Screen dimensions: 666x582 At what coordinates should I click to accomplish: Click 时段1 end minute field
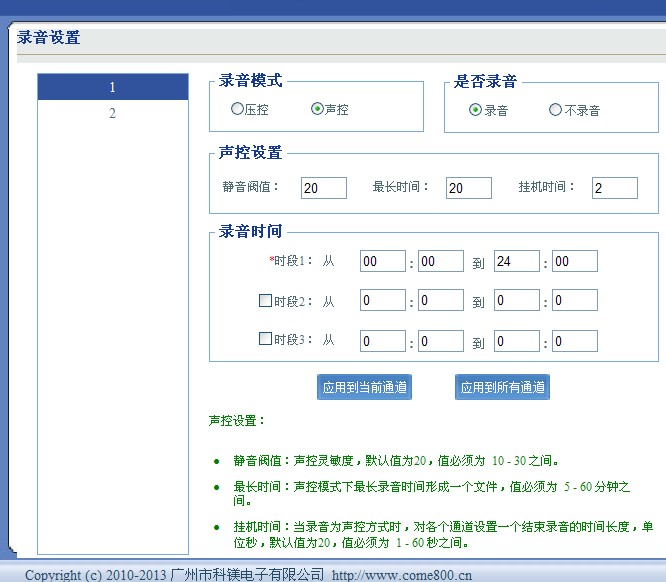574,261
